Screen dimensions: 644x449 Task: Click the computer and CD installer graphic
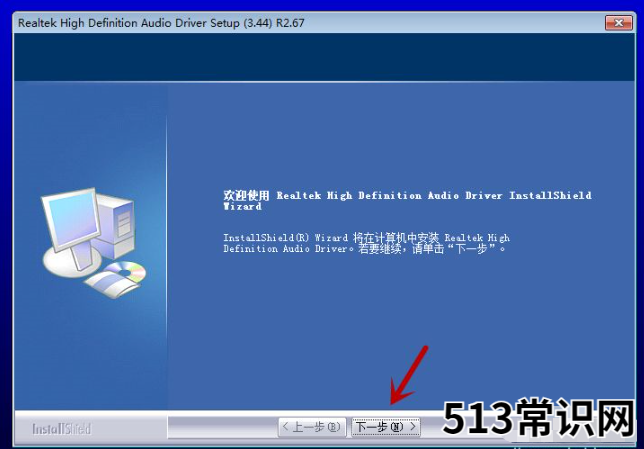tap(93, 243)
